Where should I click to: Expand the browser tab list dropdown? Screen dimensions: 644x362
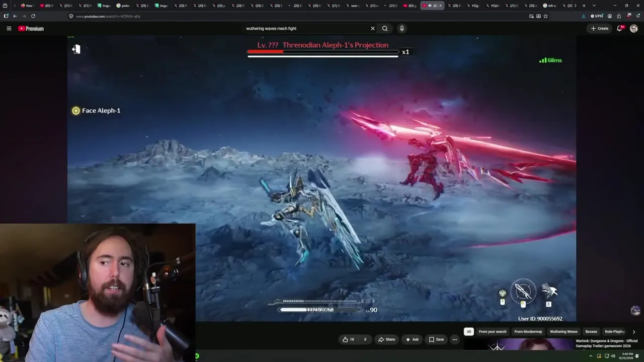coord(594,6)
